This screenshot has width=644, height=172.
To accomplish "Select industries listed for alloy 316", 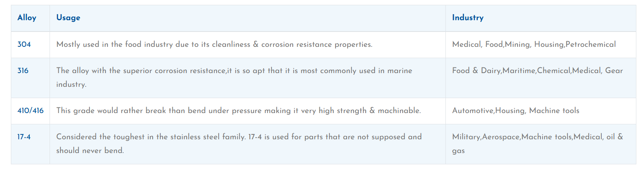I will point(537,71).
